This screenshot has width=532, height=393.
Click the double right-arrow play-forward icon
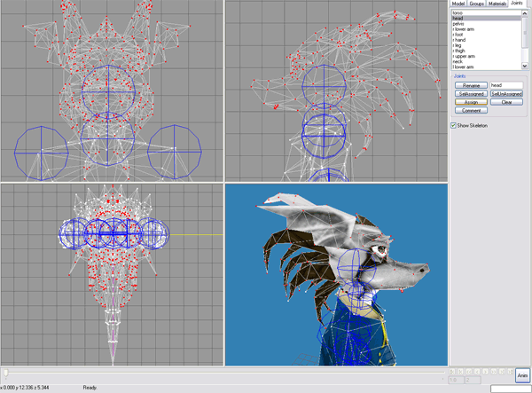point(494,372)
